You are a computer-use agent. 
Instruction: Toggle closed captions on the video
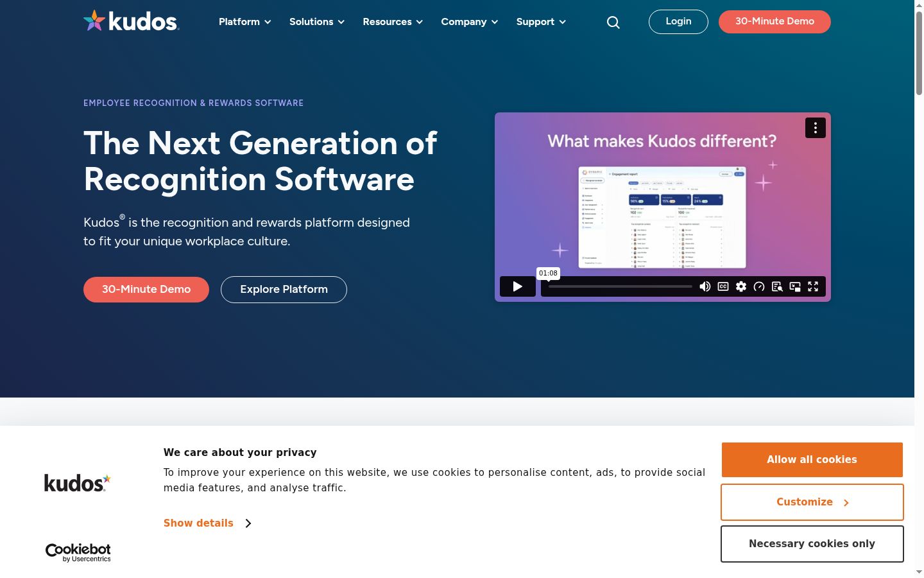(x=723, y=286)
